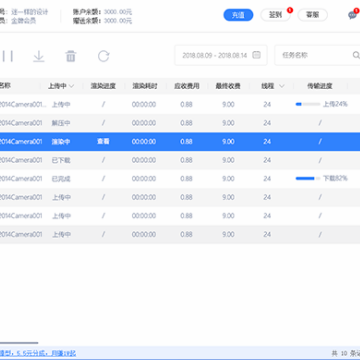Expand the 线程 column dropdown arrow
The image size is (360, 360).
(282, 86)
